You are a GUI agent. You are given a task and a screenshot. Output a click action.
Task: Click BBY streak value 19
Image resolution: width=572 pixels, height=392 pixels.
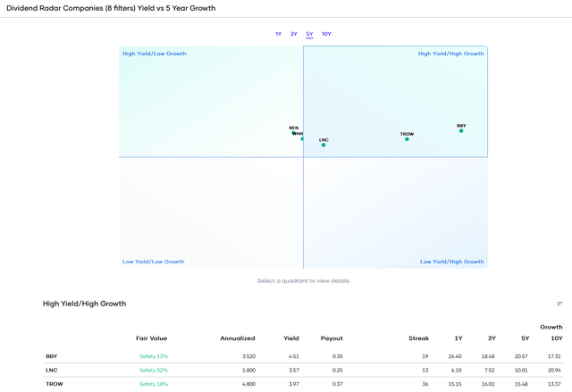pyautogui.click(x=425, y=356)
